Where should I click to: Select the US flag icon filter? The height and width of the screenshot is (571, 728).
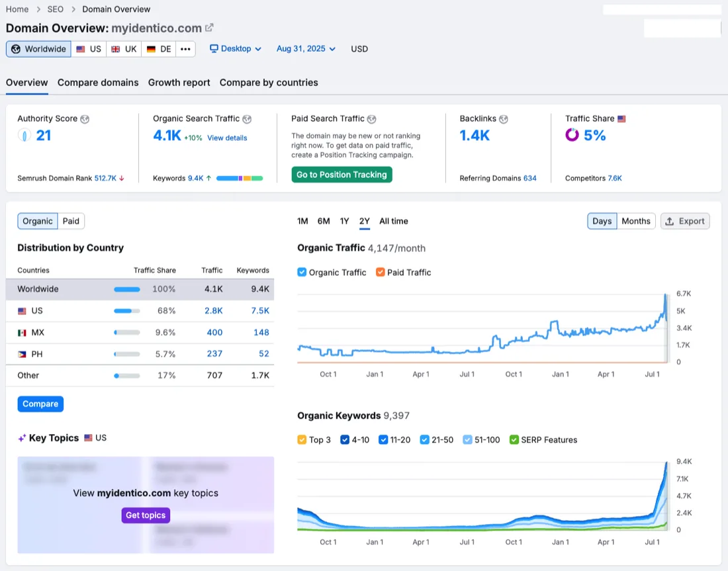(81, 49)
